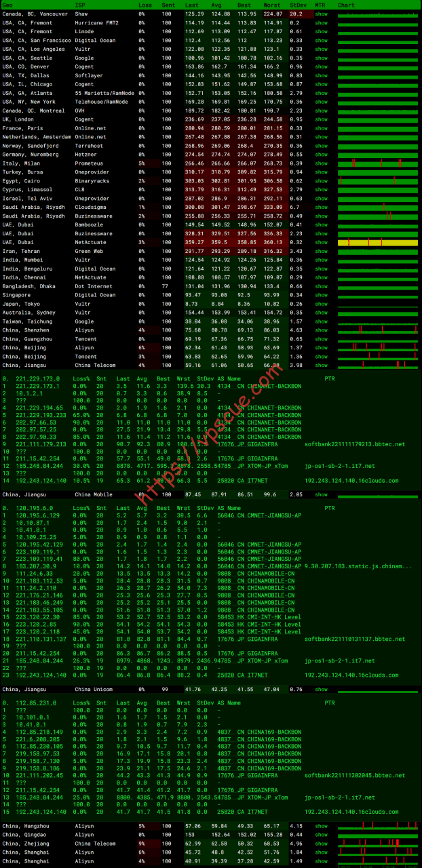Viewport: 422px width, 868px height.
Task: Open show link for Los Angeles Vultr row
Action: (x=321, y=49)
